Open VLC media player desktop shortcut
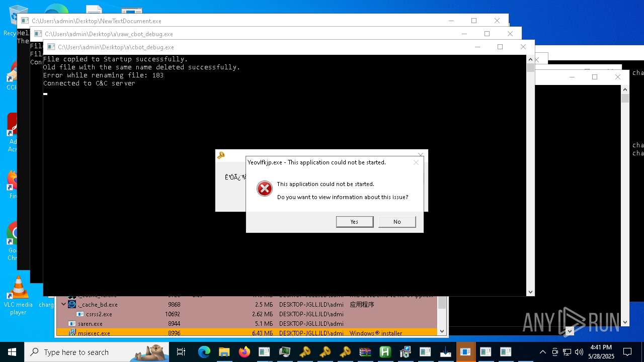This screenshot has height=362, width=644. [x=18, y=296]
